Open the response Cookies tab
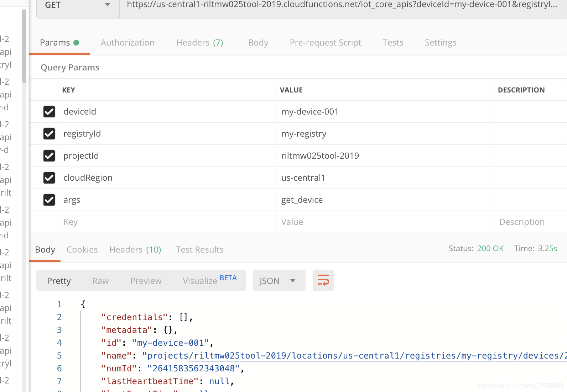The image size is (567, 392). click(x=82, y=250)
